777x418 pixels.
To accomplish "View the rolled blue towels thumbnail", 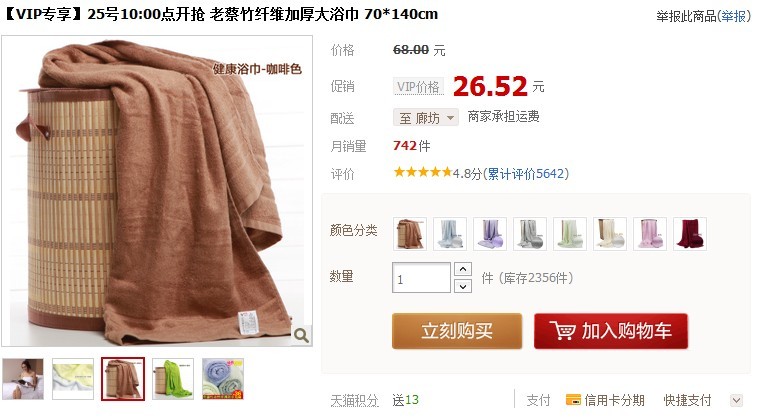I will (x=223, y=379).
